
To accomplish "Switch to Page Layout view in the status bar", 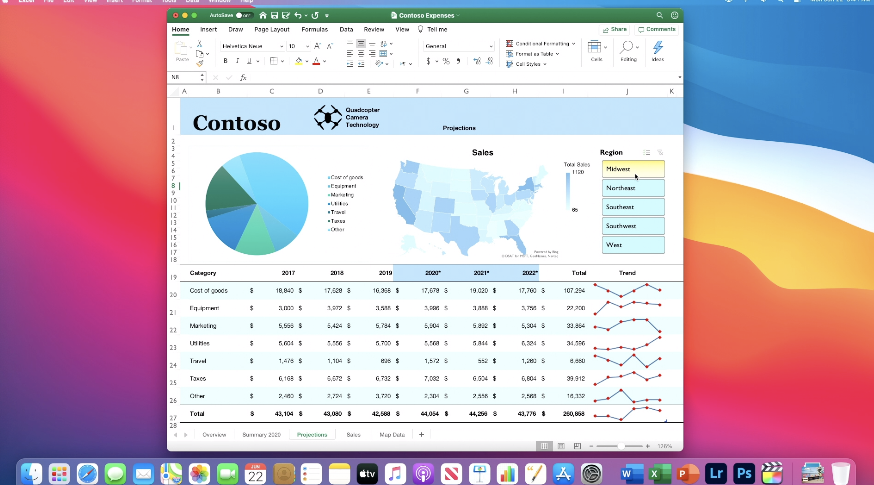I will (561, 446).
